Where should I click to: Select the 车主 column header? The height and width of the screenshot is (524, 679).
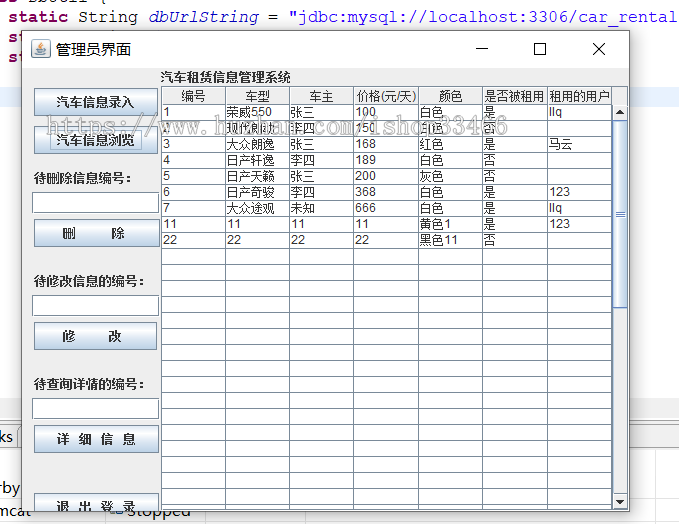coord(321,96)
